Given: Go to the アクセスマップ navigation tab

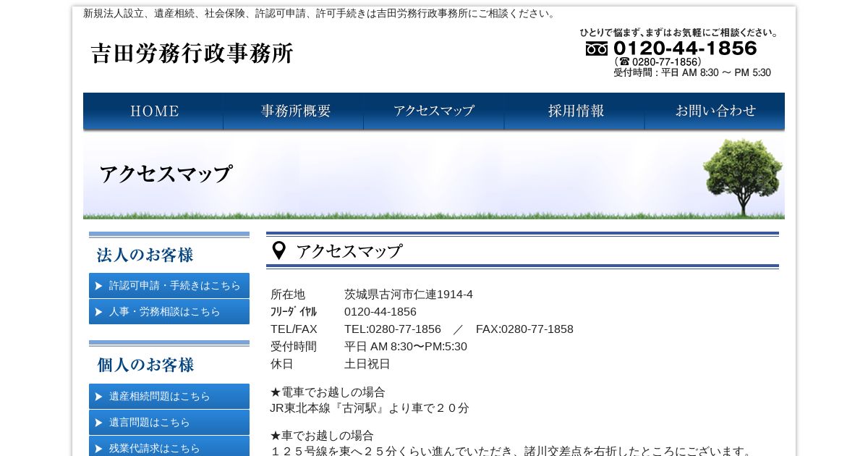Looking at the screenshot, I should point(434,111).
